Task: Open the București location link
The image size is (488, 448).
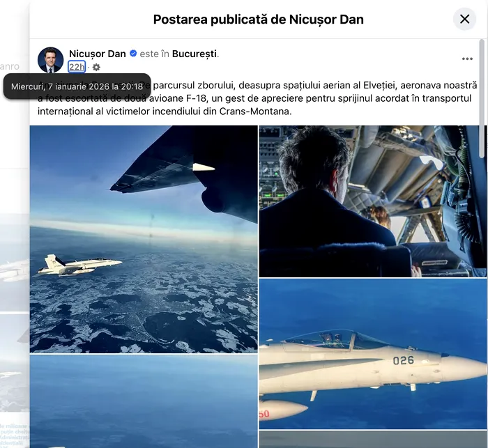Action: (x=195, y=54)
